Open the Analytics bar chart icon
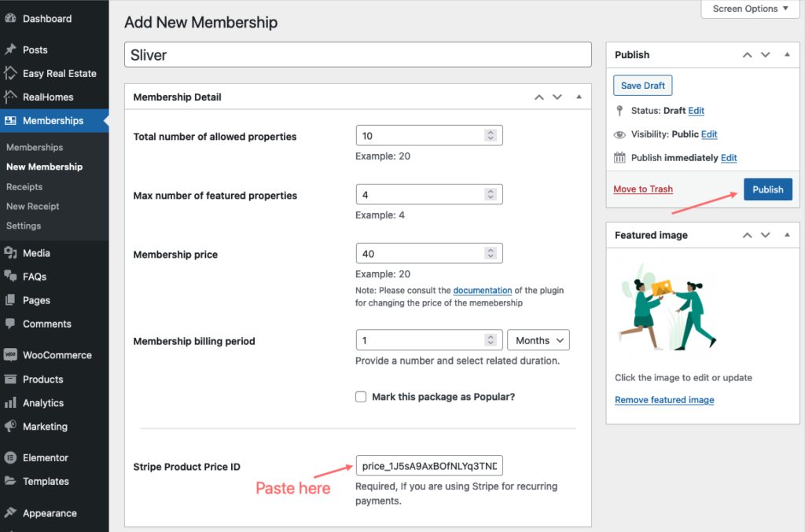The height and width of the screenshot is (532, 805). point(10,402)
